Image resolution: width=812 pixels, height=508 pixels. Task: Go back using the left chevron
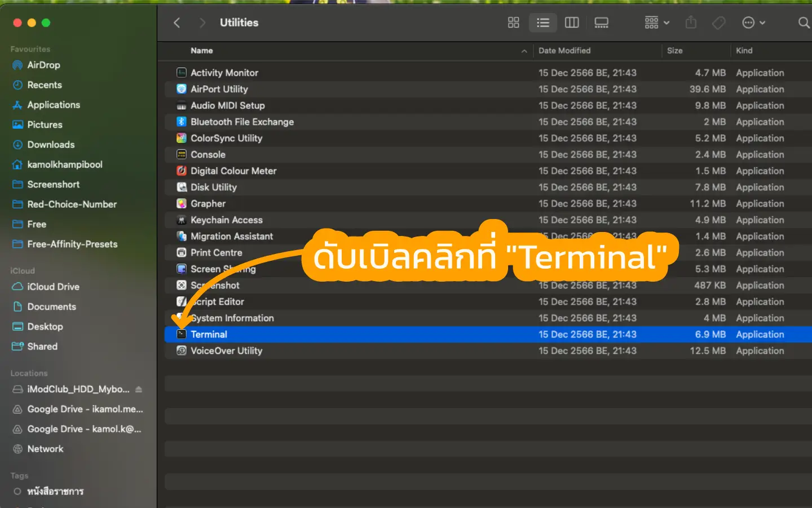177,23
